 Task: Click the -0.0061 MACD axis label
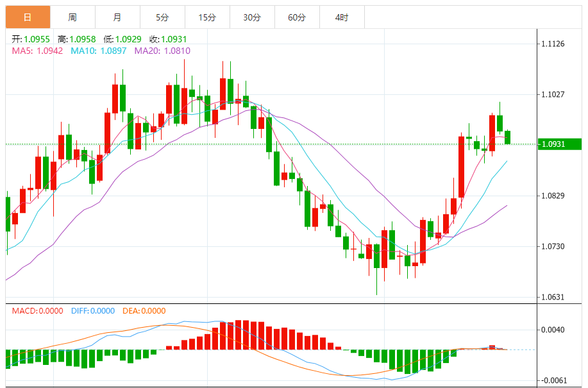(x=553, y=380)
